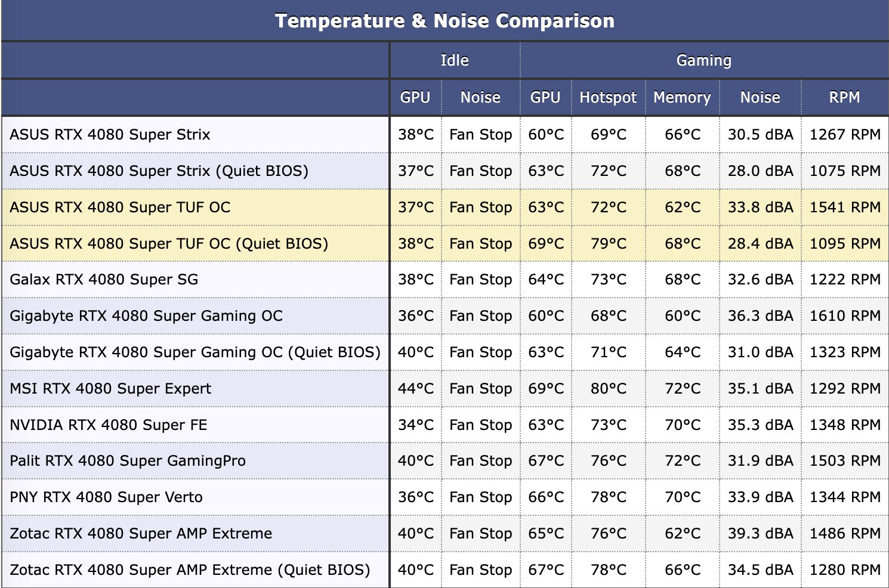This screenshot has width=889, height=588.
Task: Click Zotac AMP Extreme (Quiet BIOS) row name
Action: [x=190, y=570]
